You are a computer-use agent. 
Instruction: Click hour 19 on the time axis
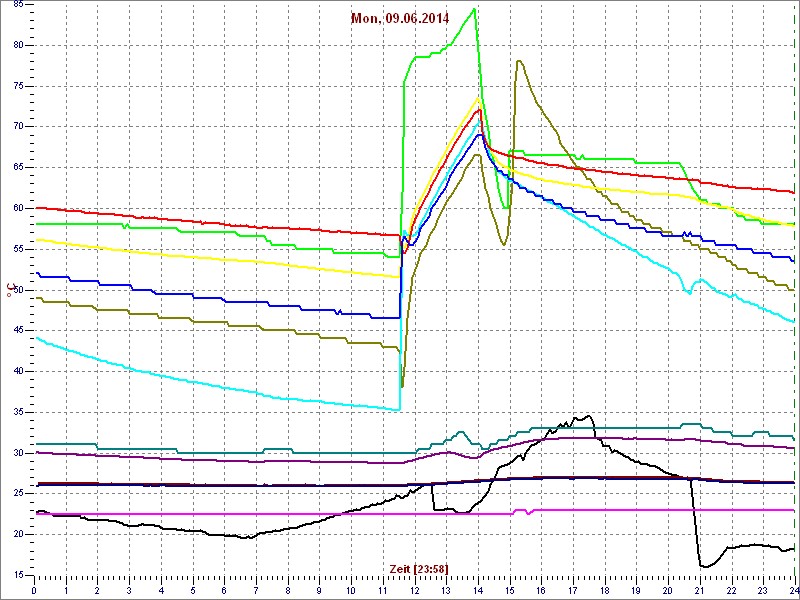click(636, 590)
